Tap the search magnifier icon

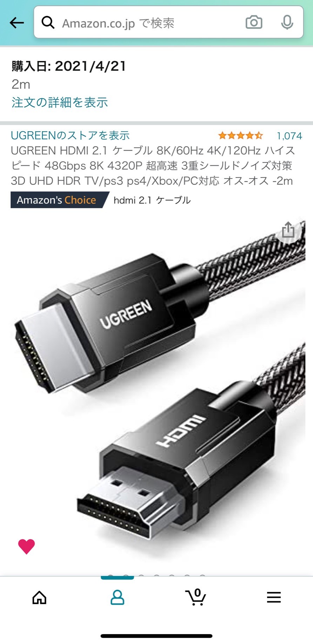[48, 23]
